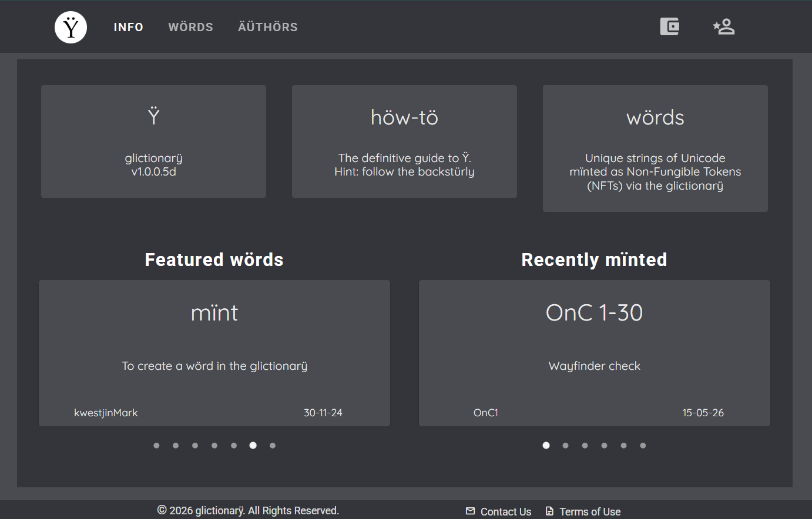Click author name kwestjinMark

pyautogui.click(x=106, y=413)
